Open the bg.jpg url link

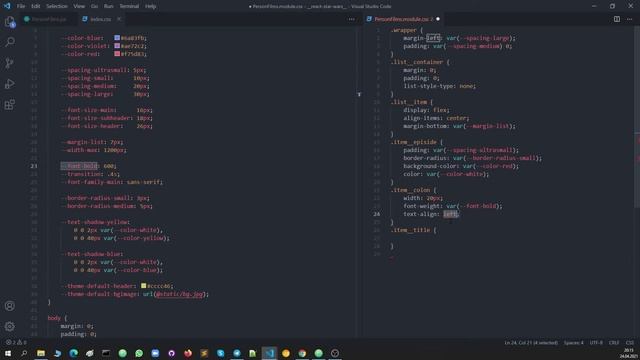point(179,294)
